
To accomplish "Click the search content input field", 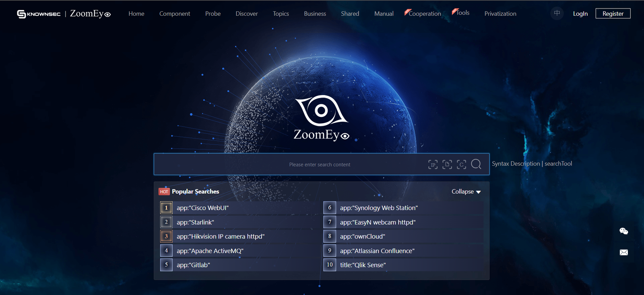I will 290,164.
